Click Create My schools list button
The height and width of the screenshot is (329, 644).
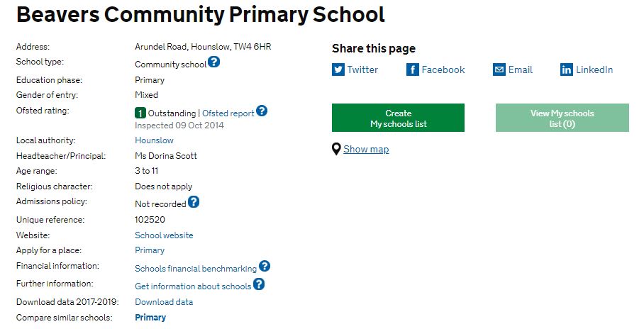[x=398, y=118]
